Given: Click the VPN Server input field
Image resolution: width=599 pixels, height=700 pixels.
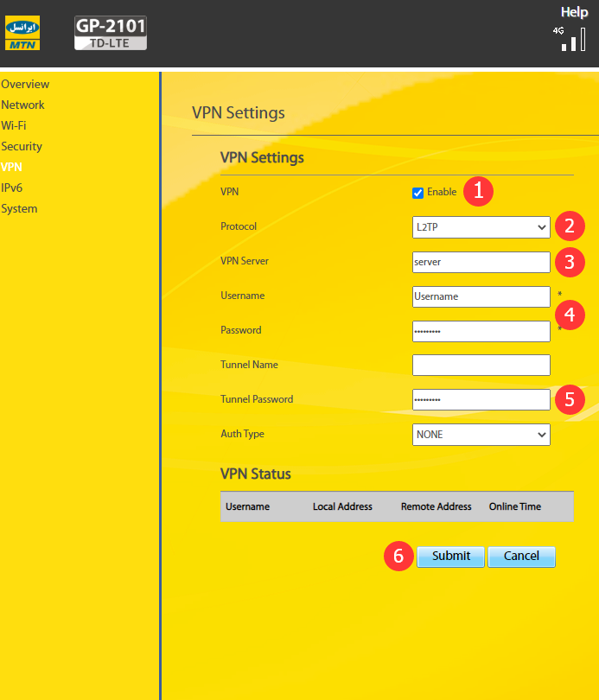Looking at the screenshot, I should [481, 262].
